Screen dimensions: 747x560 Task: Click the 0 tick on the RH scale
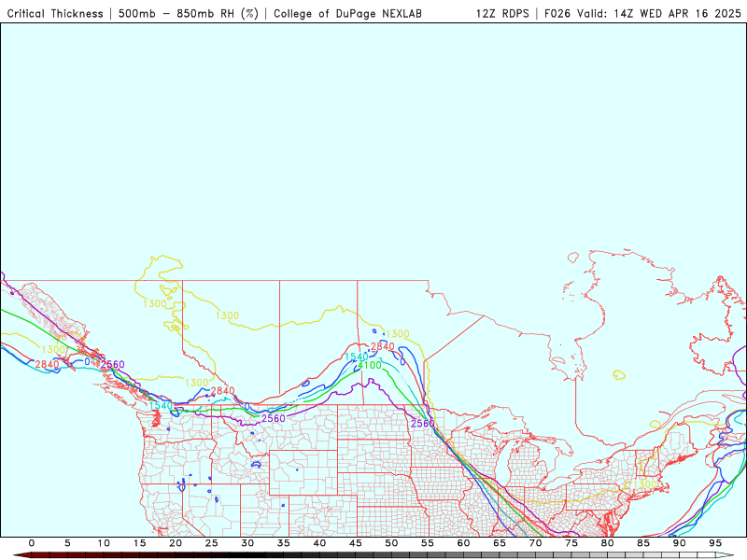(32, 543)
